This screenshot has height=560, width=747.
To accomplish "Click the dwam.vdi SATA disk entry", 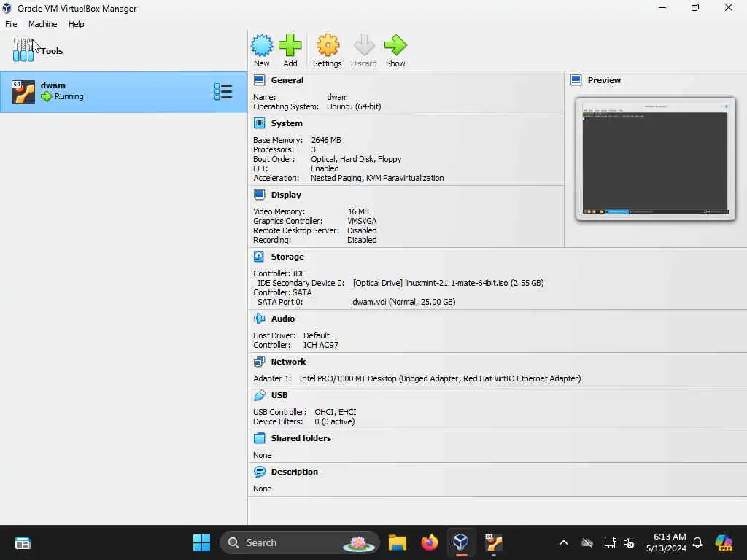I will pos(404,302).
